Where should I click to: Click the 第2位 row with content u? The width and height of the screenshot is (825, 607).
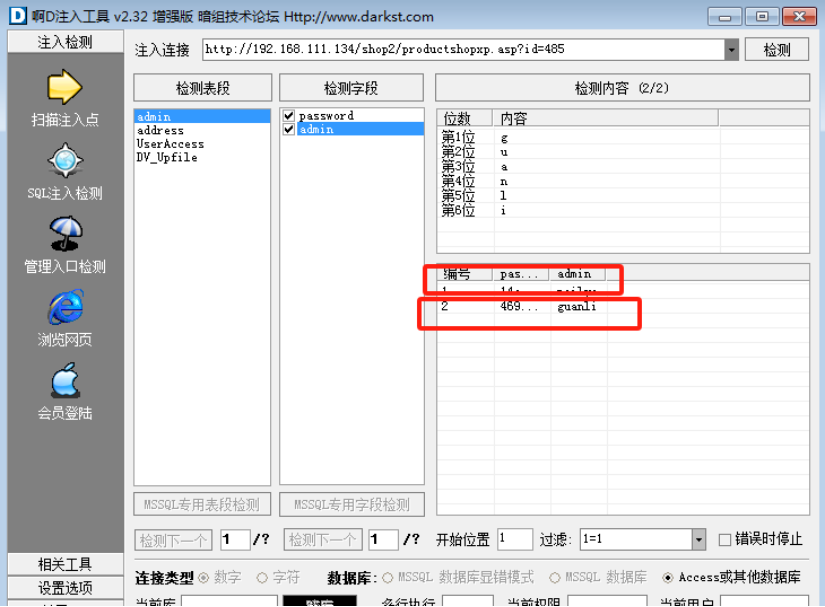(x=622, y=153)
